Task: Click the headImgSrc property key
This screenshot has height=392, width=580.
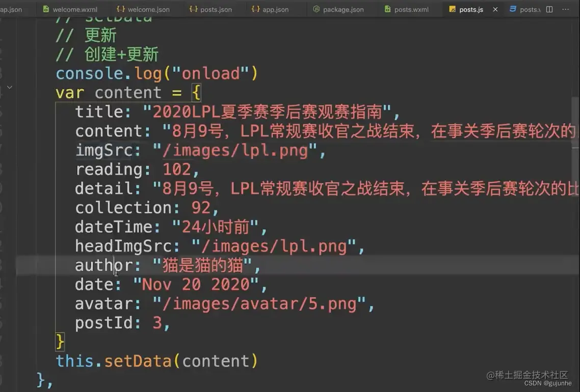Action: pyautogui.click(x=123, y=246)
